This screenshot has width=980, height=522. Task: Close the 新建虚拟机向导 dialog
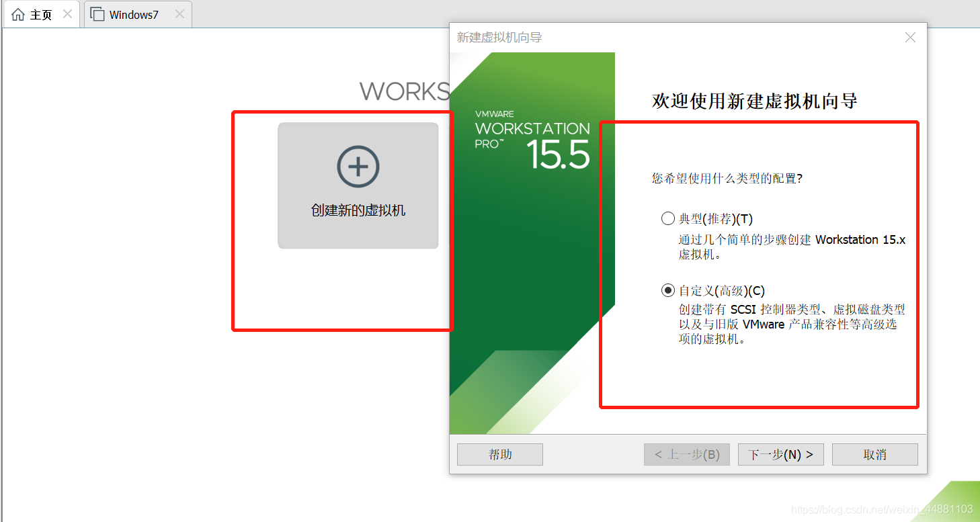(910, 38)
